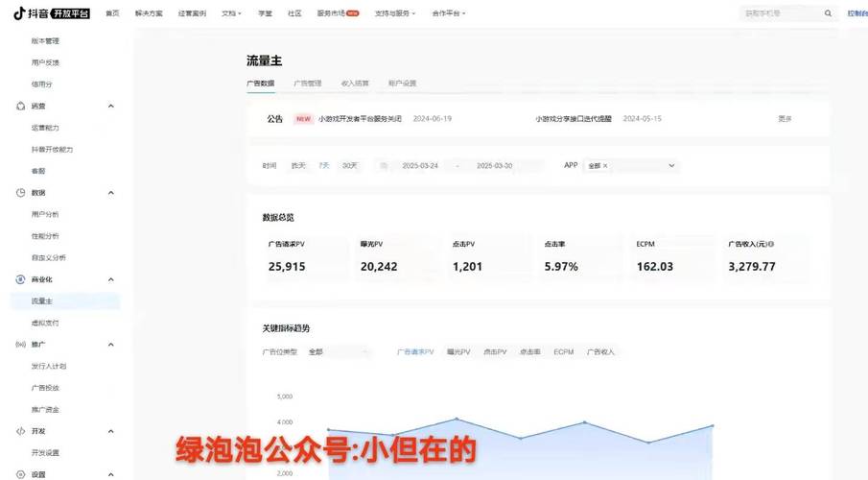Switch to the 广告管理 tab
Viewport: 868px width, 480px height.
pos(307,84)
